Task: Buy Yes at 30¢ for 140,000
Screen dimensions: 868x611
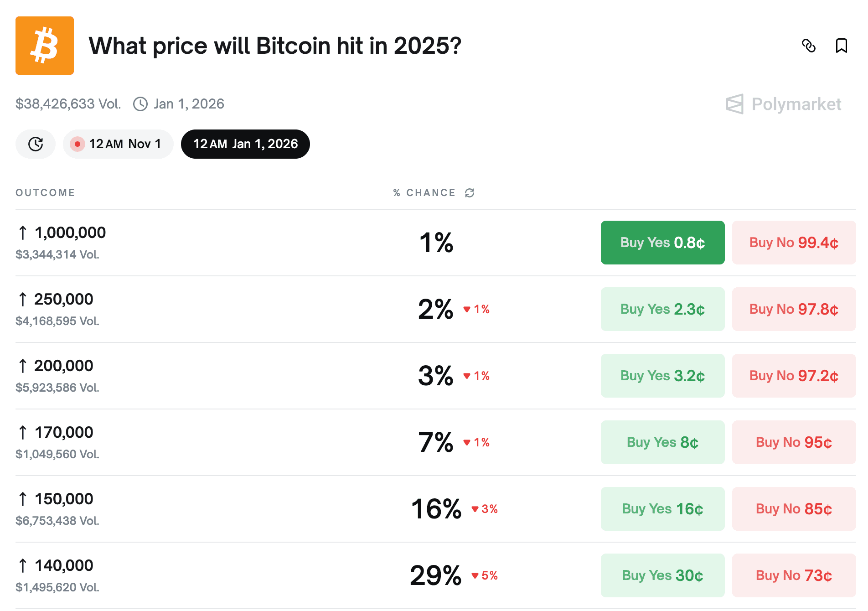Action: tap(662, 575)
